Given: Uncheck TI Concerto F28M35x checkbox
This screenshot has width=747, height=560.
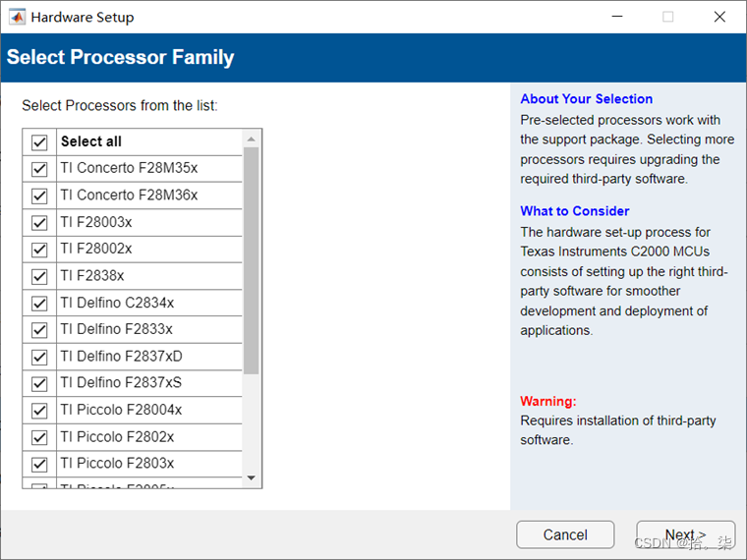Looking at the screenshot, I should pyautogui.click(x=39, y=169).
